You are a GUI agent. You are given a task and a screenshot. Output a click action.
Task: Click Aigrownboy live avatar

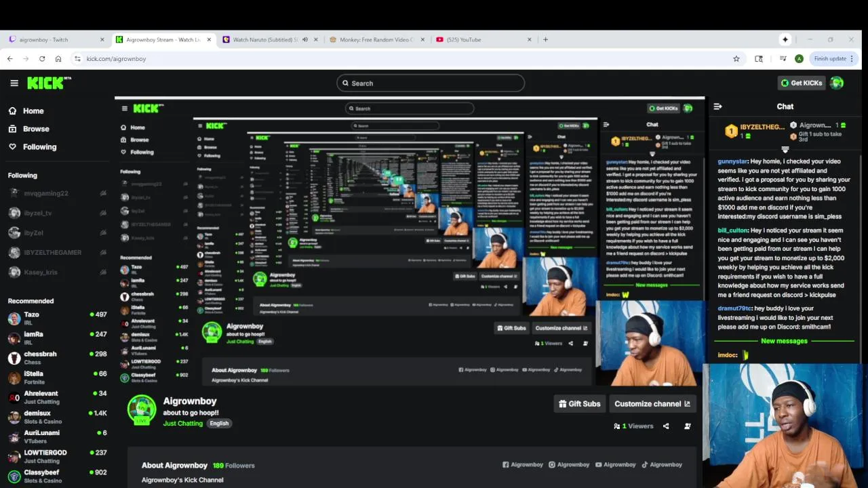pos(142,410)
